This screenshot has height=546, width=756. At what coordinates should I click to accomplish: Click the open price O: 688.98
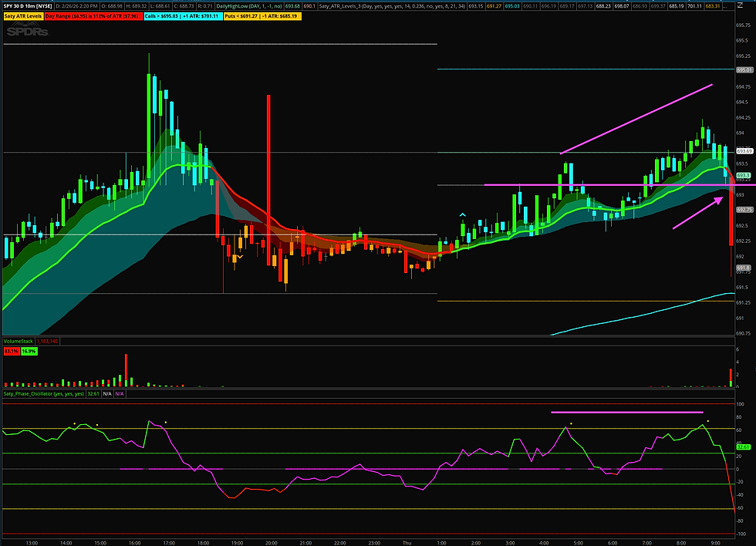(111, 6)
